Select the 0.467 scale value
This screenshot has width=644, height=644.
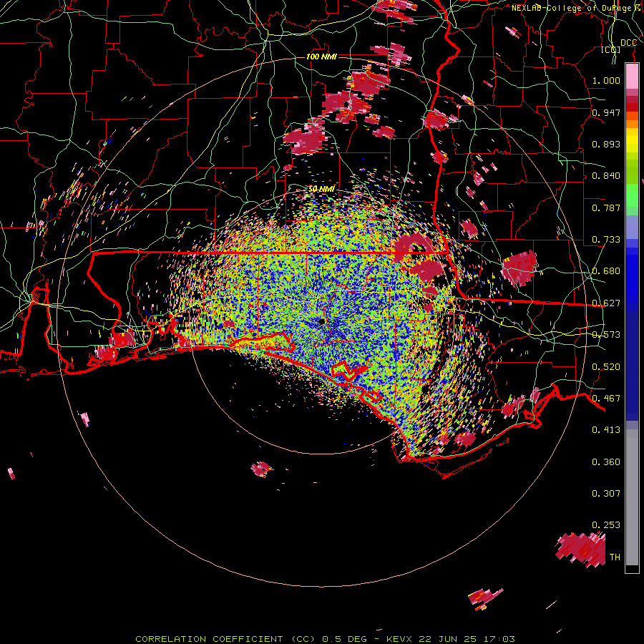[606, 399]
